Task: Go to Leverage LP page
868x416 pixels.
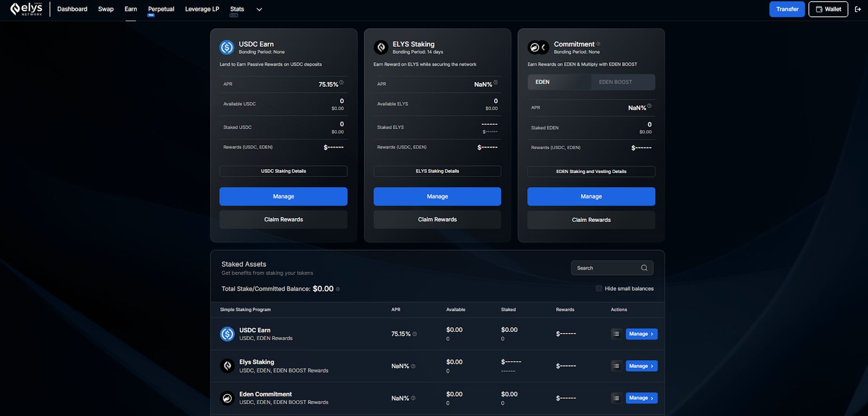Action: tap(202, 9)
